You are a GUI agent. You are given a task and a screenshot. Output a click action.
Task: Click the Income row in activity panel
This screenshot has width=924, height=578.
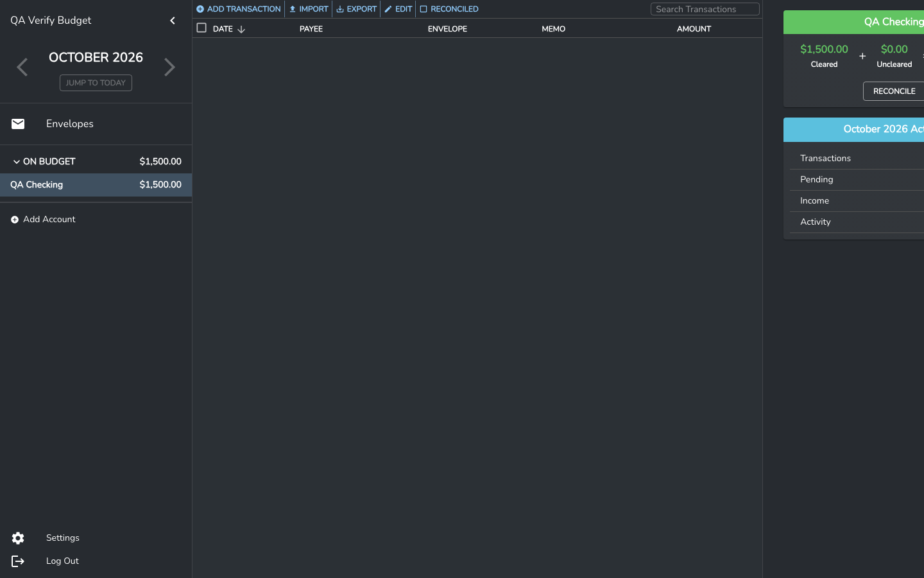coord(857,201)
